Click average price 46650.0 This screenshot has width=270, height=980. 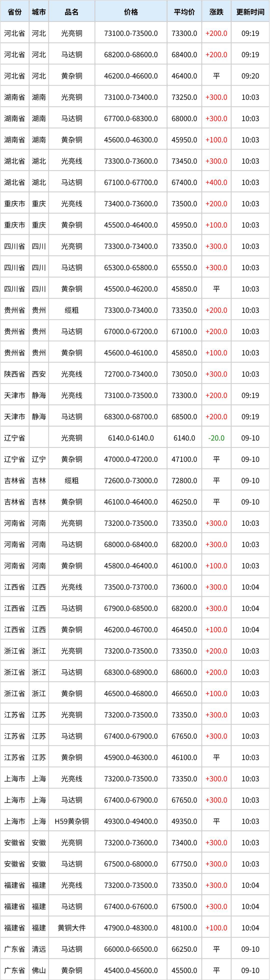click(184, 694)
